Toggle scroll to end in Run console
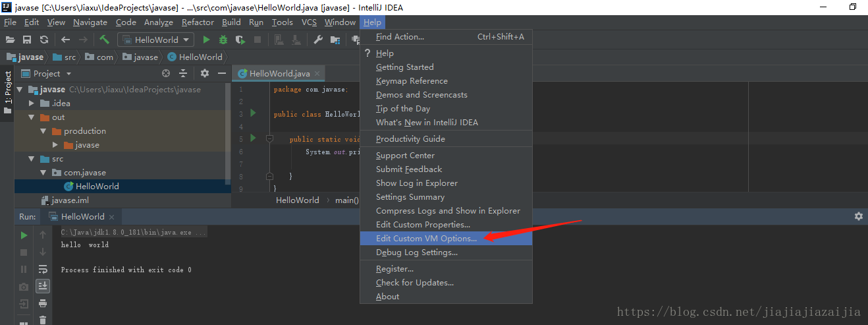 click(43, 286)
